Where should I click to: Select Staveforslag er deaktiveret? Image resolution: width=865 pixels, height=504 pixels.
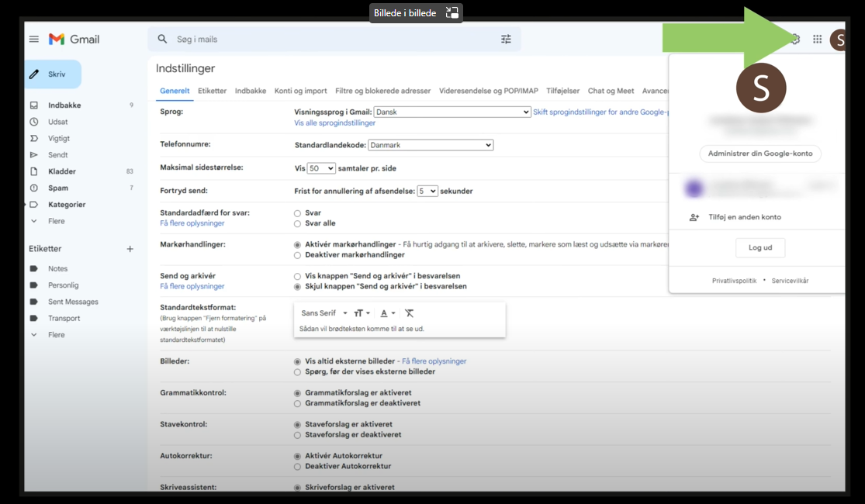click(x=297, y=435)
